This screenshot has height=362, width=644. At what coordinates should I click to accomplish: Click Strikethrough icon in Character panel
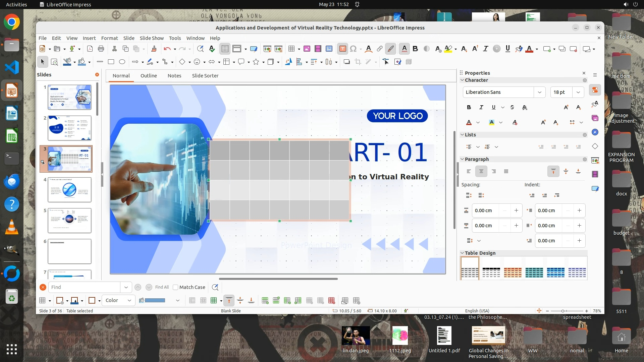(x=512, y=107)
